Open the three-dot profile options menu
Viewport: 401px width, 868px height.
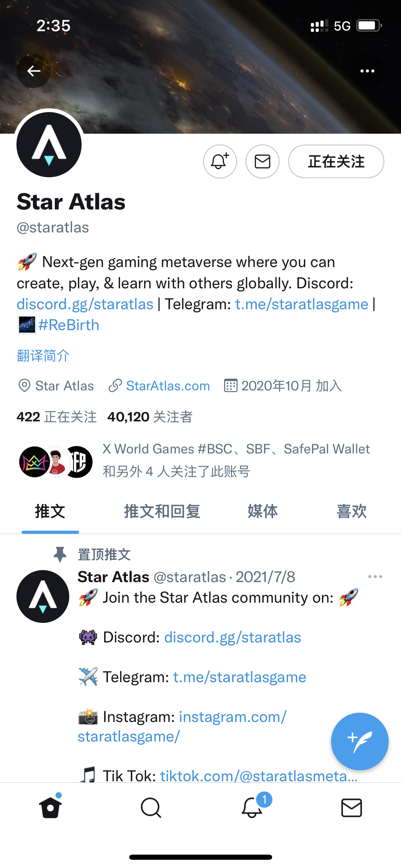pos(367,71)
